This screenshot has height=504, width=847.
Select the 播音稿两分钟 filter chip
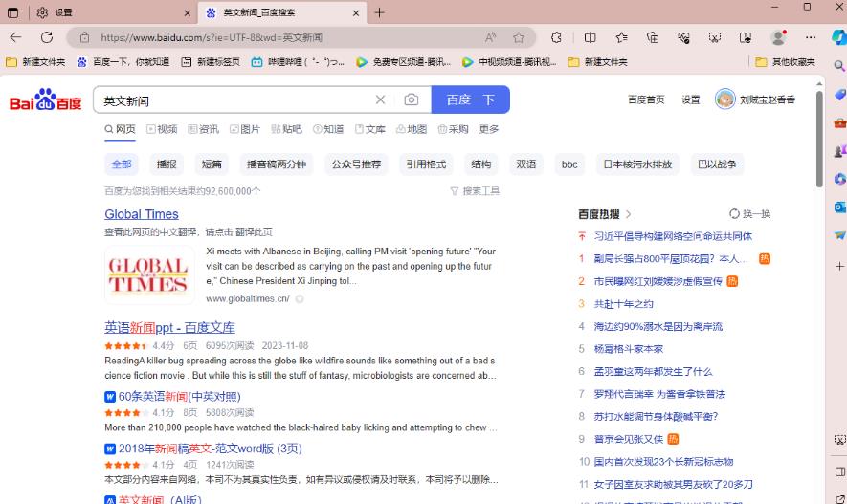pyautogui.click(x=277, y=164)
